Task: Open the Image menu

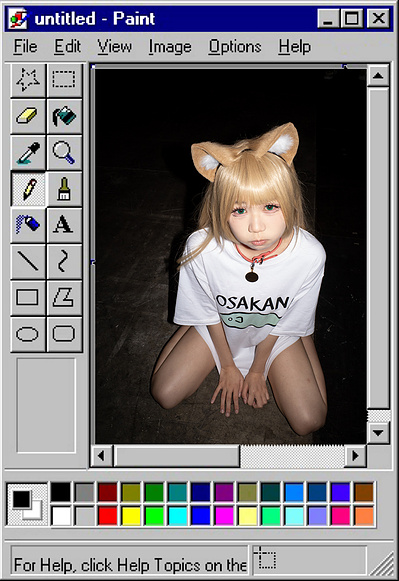Action: [x=170, y=47]
